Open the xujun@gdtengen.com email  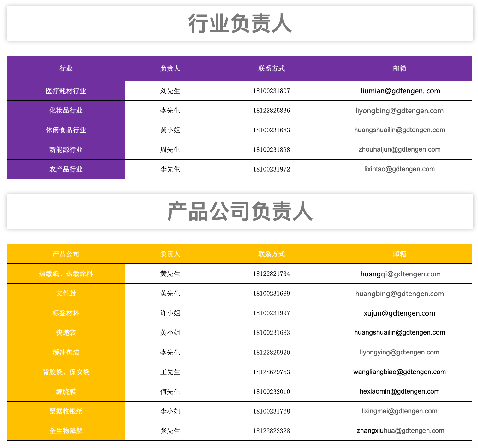(400, 313)
